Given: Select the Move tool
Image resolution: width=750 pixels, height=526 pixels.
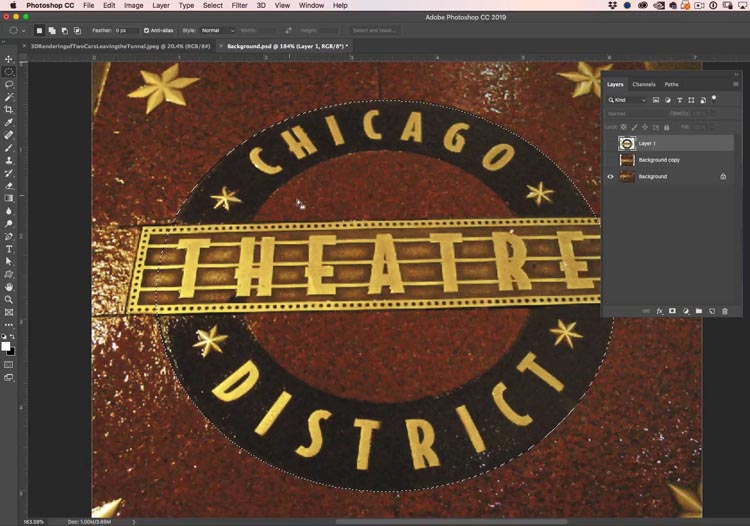Looking at the screenshot, I should tap(9, 59).
